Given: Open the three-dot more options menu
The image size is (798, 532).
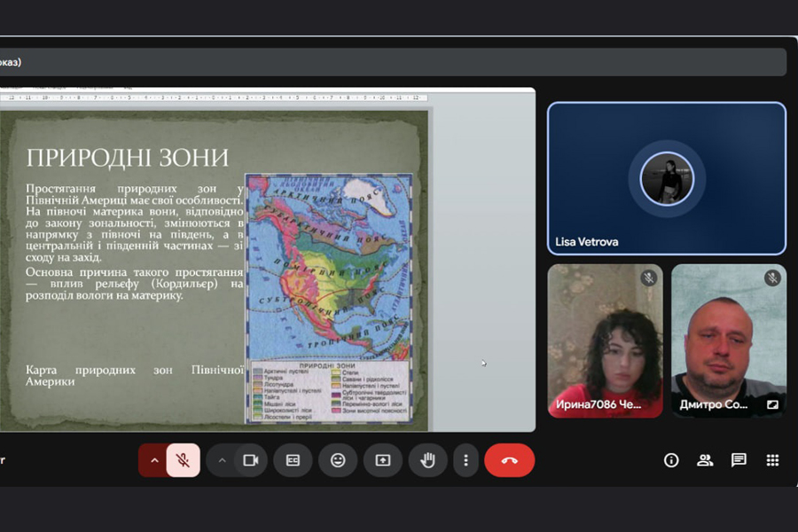Looking at the screenshot, I should point(465,460).
